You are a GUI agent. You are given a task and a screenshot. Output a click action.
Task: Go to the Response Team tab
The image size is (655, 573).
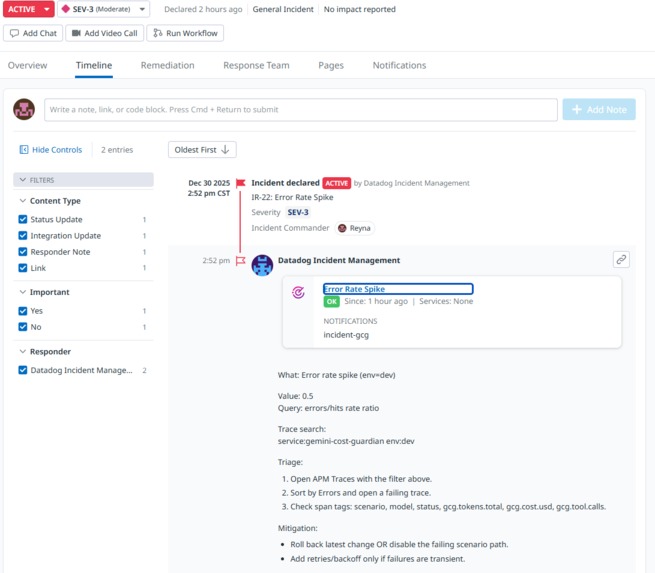point(256,65)
